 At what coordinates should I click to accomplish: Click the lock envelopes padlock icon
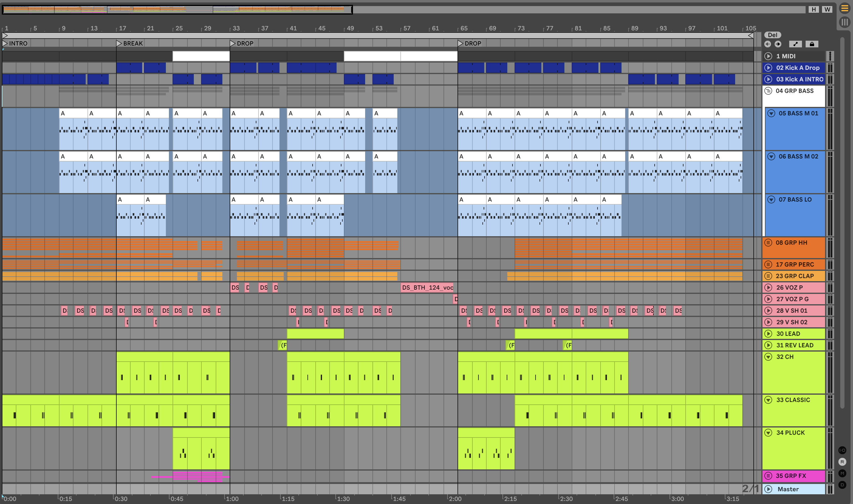[812, 44]
